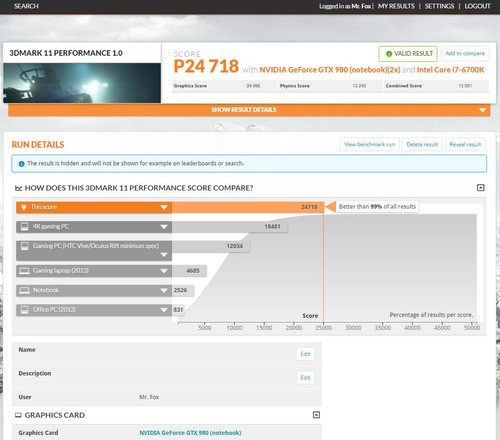Click the Graphics Score label
Screen dimensions: 500x440
pyautogui.click(x=190, y=86)
